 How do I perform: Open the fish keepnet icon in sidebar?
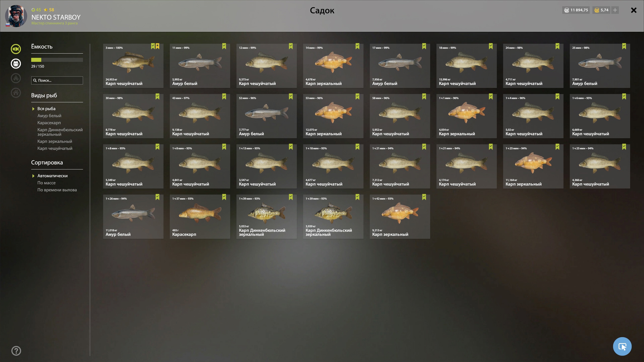(16, 49)
